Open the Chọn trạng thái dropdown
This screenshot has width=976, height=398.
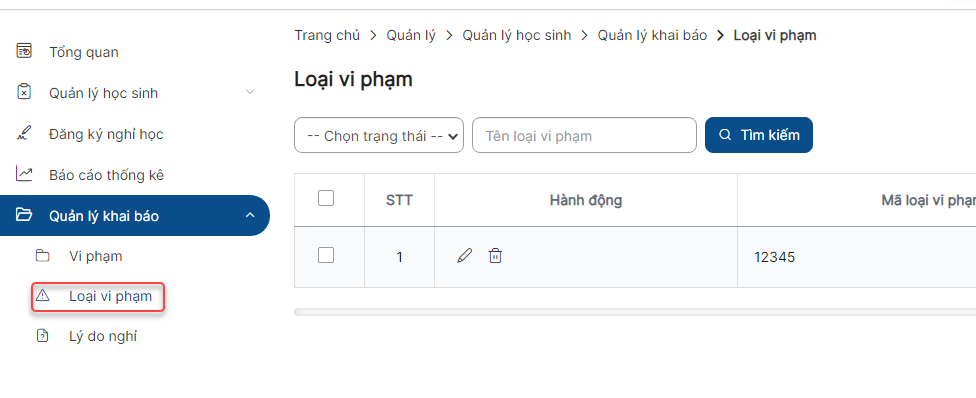pyautogui.click(x=379, y=135)
